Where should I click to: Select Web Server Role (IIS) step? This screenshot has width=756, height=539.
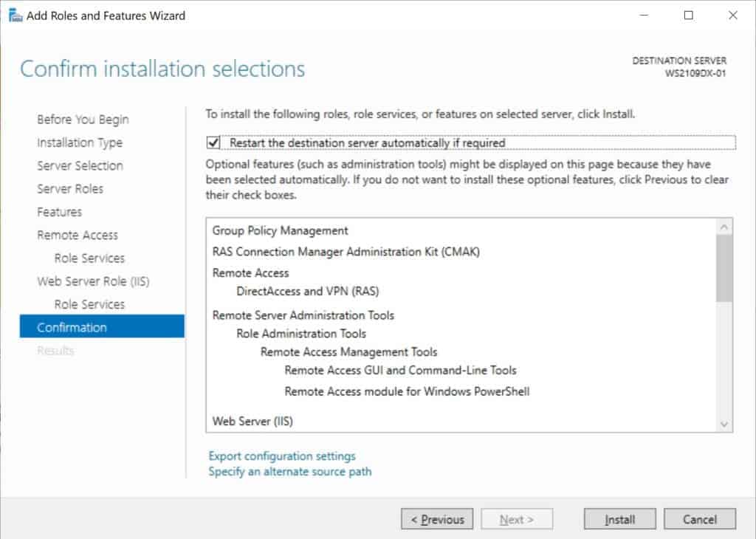point(93,281)
